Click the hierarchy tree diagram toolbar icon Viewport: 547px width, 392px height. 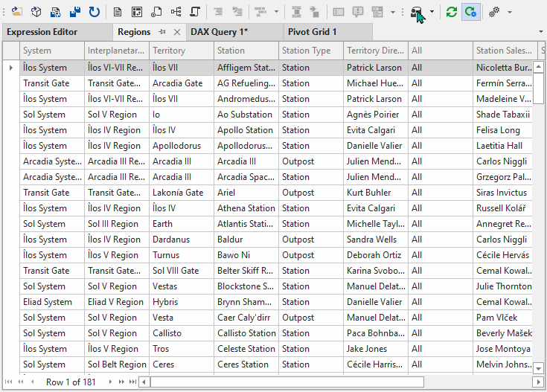coord(176,12)
